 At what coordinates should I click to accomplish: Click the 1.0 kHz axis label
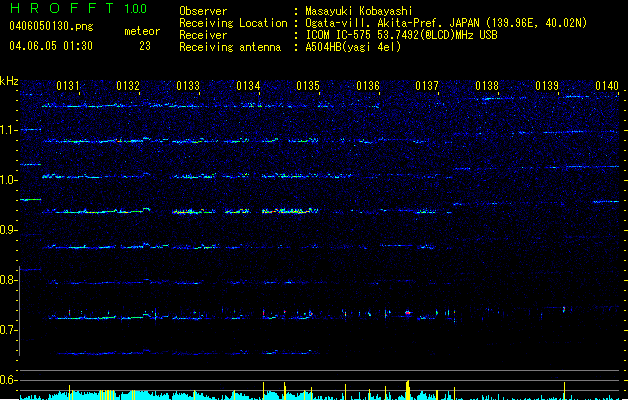pos(8,180)
